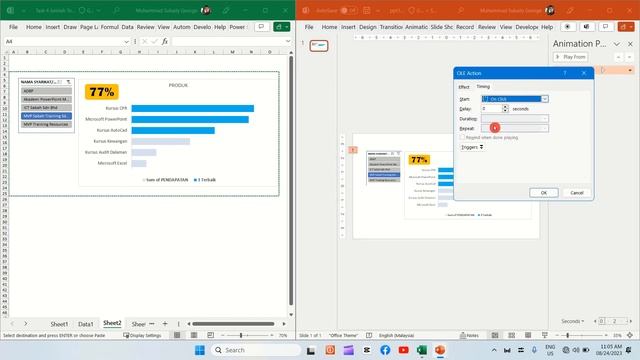The height and width of the screenshot is (360, 640).
Task: Switch to the Sheet1 worksheet tab
Action: [x=59, y=324]
